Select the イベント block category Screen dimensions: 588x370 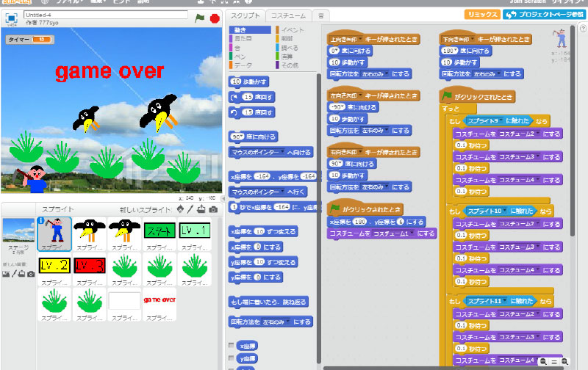[293, 30]
